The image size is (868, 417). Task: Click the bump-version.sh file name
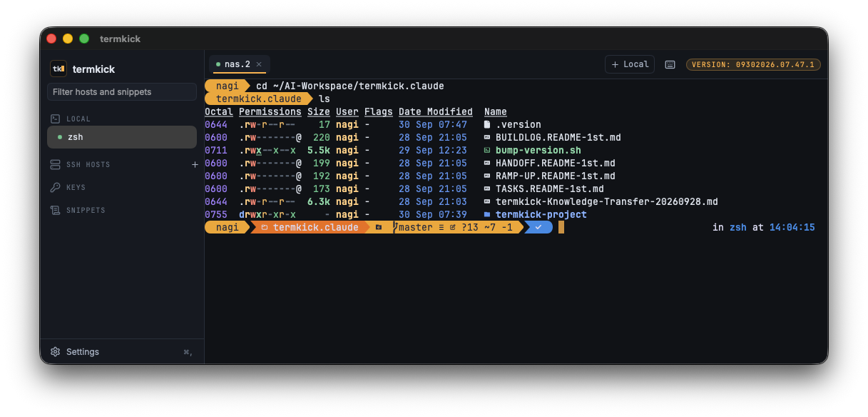coord(538,150)
